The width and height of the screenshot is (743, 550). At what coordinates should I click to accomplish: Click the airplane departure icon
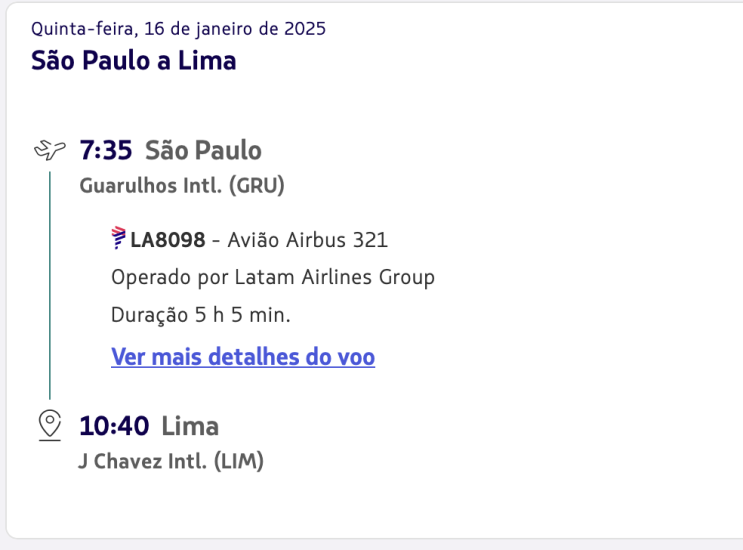point(48,151)
